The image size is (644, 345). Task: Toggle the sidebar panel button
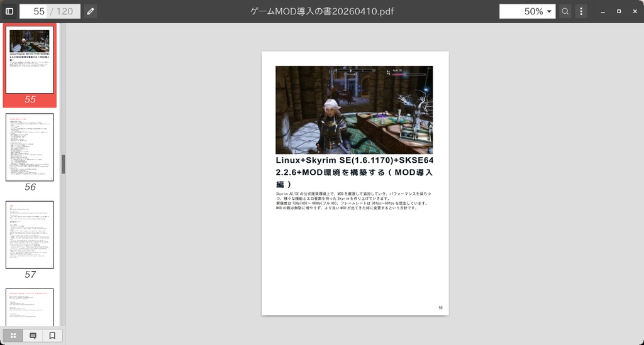(9, 11)
